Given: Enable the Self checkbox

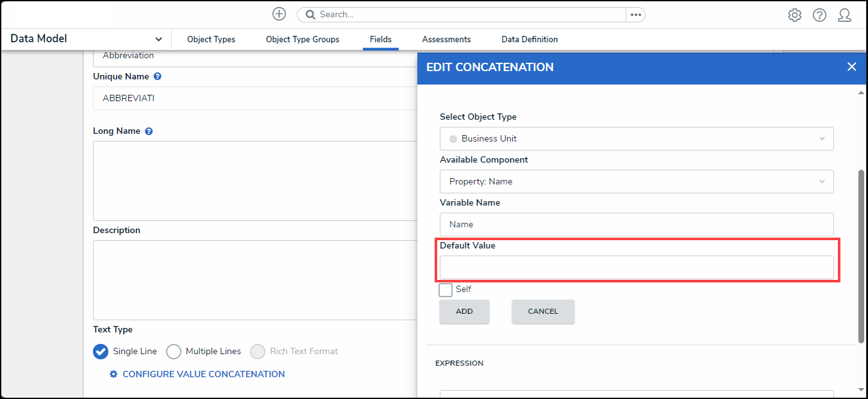Looking at the screenshot, I should [446, 290].
